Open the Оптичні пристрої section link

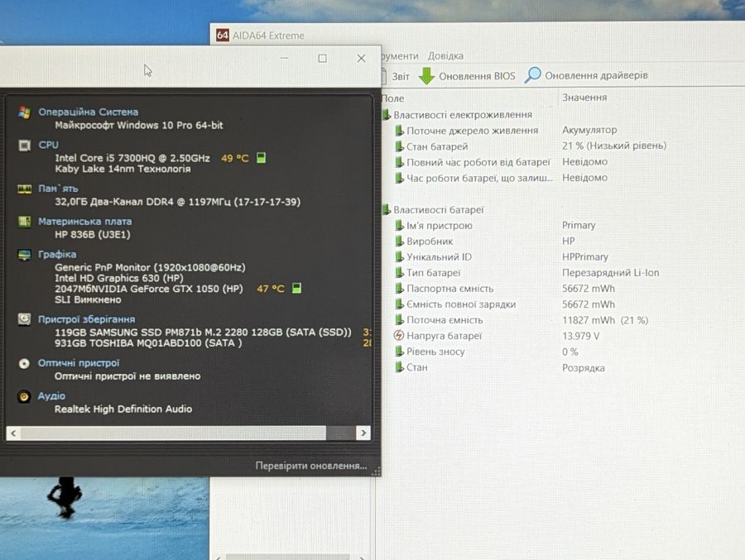[x=79, y=363]
